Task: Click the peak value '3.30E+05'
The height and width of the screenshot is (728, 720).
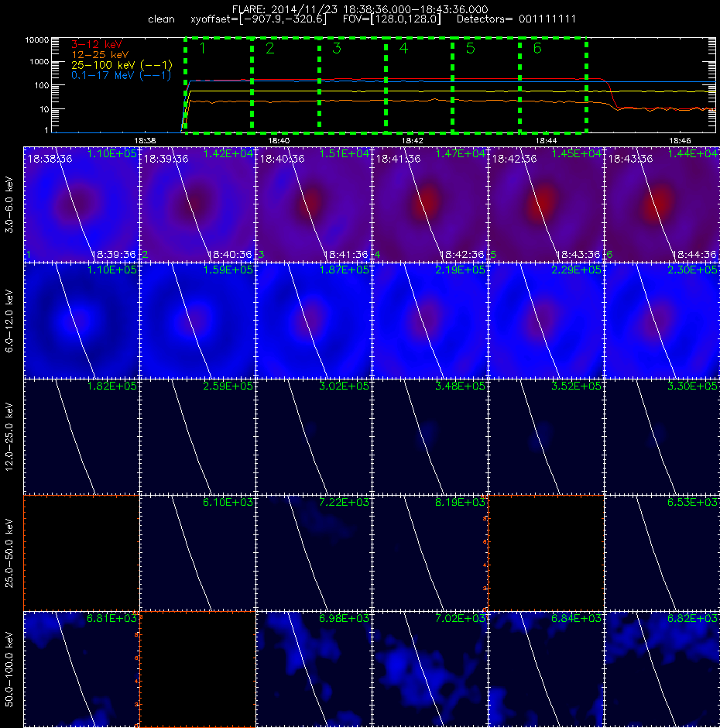Action: tap(692, 386)
